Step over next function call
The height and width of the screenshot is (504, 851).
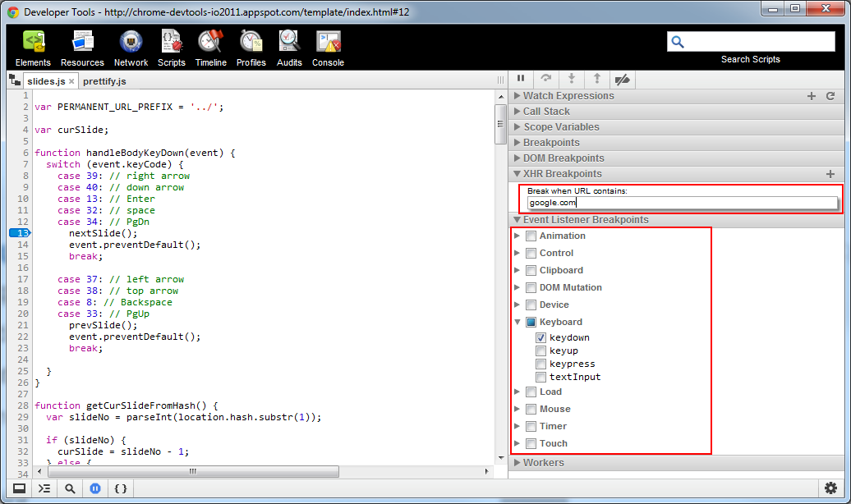(x=546, y=79)
